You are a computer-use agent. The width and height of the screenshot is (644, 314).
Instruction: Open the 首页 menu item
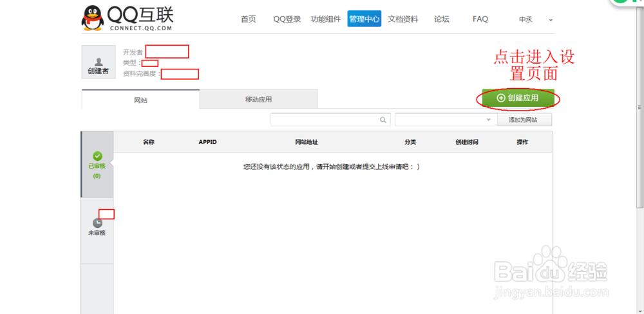point(248,19)
